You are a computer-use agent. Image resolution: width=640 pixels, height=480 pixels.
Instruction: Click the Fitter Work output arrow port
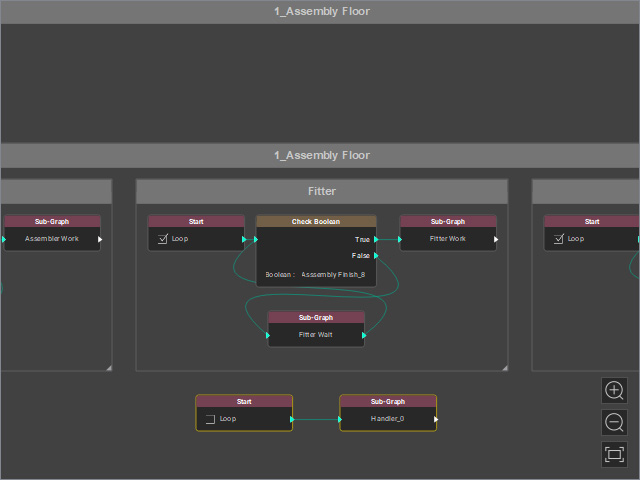pyautogui.click(x=496, y=239)
